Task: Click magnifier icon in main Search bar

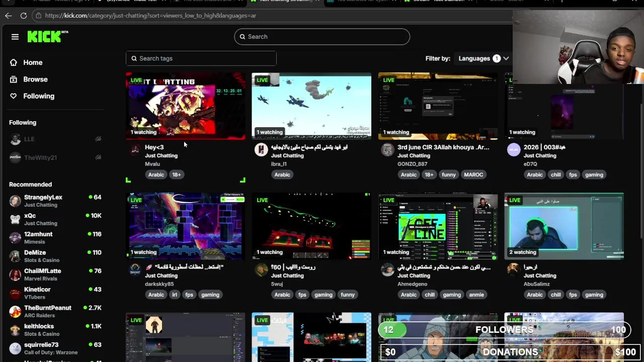Action: pos(243,37)
